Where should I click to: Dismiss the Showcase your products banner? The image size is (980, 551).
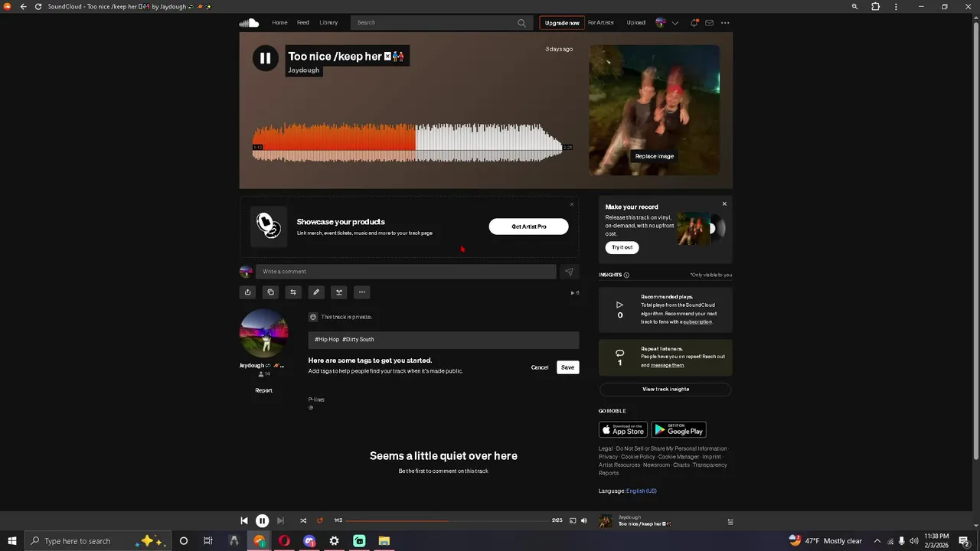tap(571, 204)
